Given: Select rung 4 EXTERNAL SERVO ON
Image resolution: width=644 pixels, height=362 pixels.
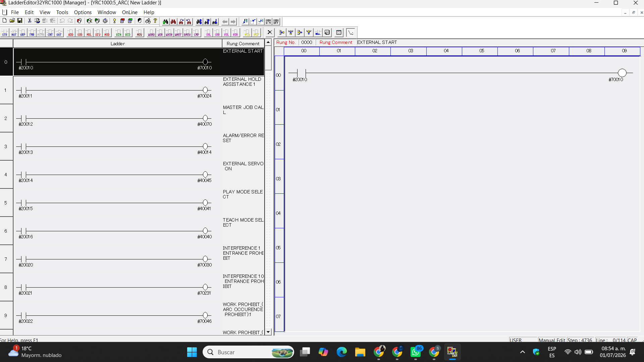Looking at the screenshot, I should 139,175.
